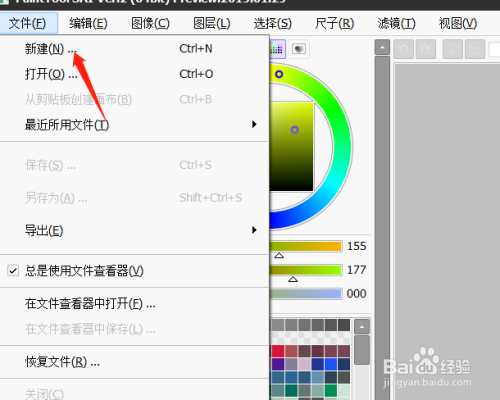Click the invert selection toolbar icon
The width and height of the screenshot is (500, 400).
(475, 49)
